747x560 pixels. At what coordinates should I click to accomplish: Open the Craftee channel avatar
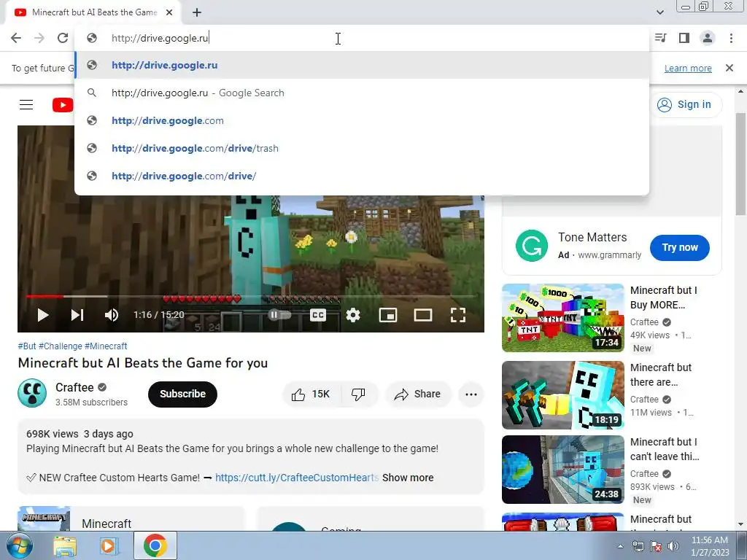pos(32,393)
